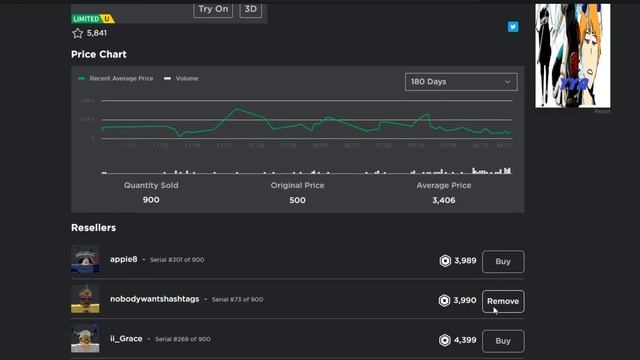Click the Resellers heading

pyautogui.click(x=93, y=228)
